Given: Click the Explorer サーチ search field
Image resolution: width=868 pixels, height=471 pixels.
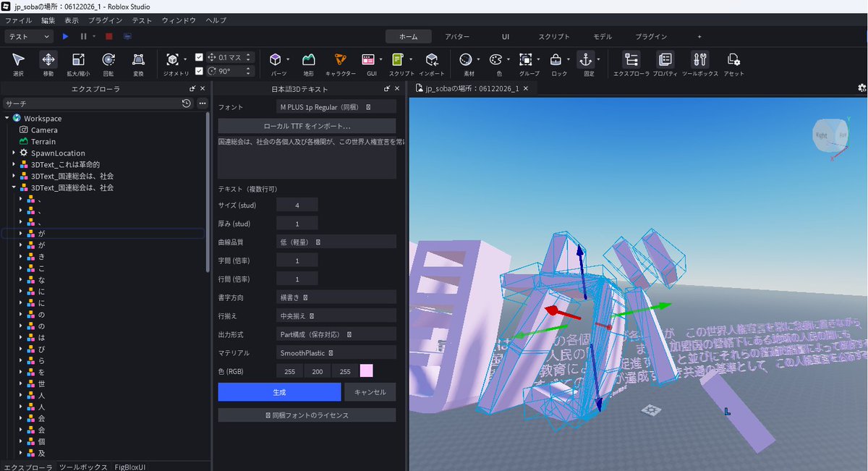Looking at the screenshot, I should coord(90,103).
